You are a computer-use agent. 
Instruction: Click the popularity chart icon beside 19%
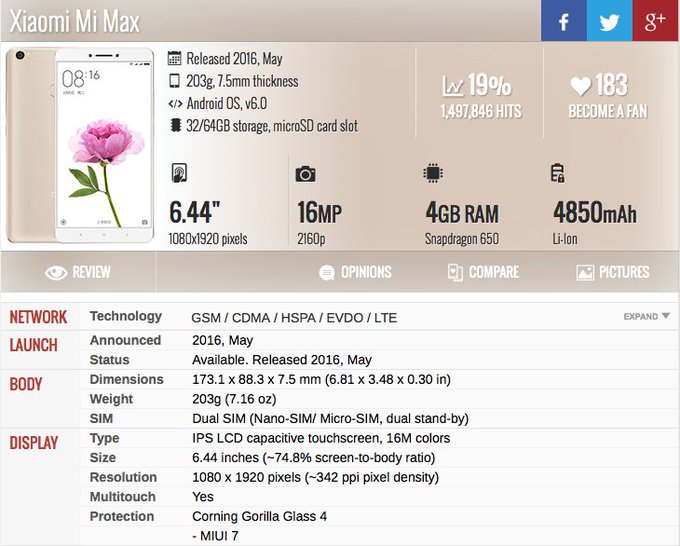tap(453, 86)
